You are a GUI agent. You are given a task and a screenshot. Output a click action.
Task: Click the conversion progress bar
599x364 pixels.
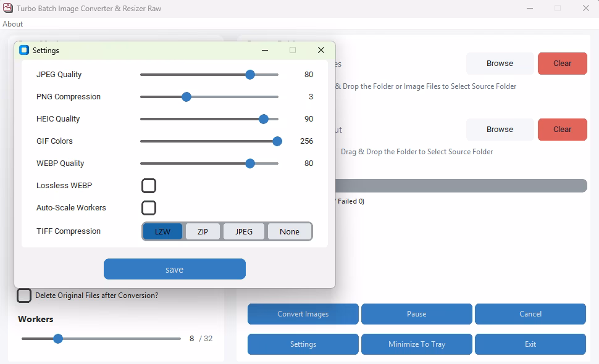(x=461, y=186)
